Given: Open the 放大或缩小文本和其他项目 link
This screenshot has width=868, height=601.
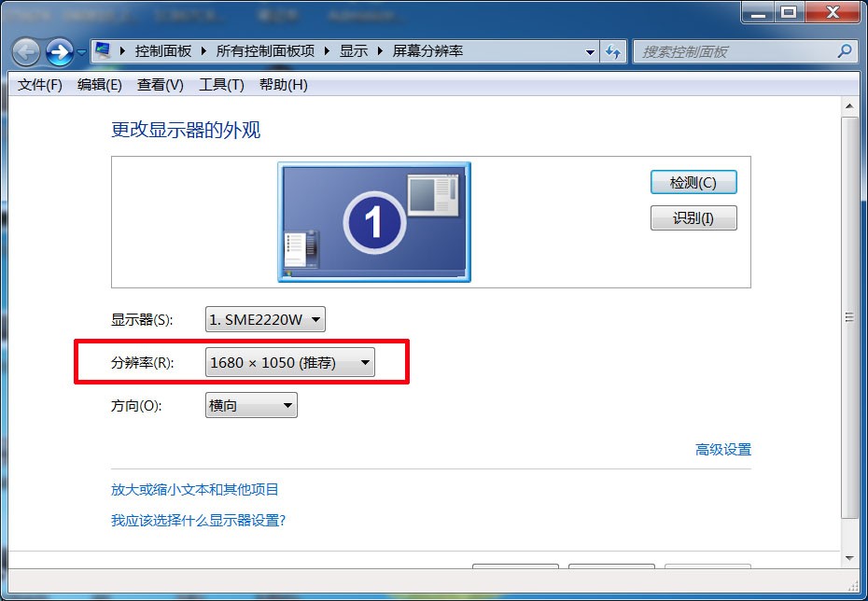Looking at the screenshot, I should pyautogui.click(x=195, y=490).
